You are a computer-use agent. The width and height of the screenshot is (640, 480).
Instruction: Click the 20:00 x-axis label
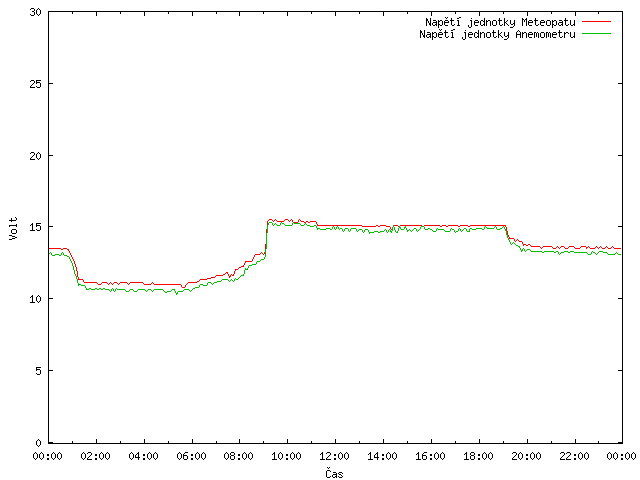point(527,456)
